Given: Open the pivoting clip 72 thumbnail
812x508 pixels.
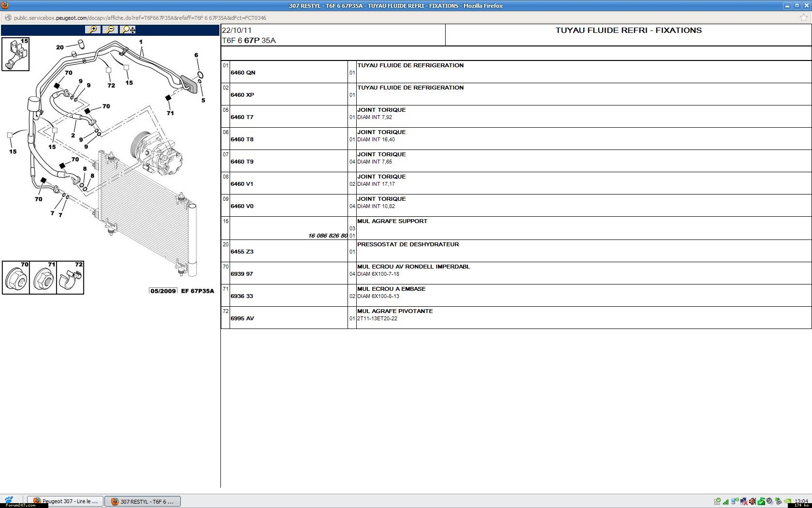Looking at the screenshot, I should click(x=70, y=277).
